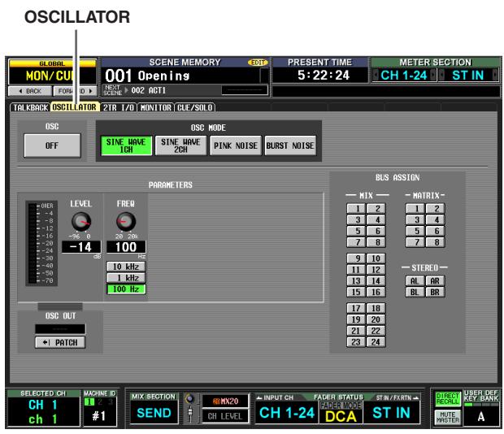The width and height of the screenshot is (504, 434).
Task: Click the FREQ knob
Action: [x=126, y=221]
